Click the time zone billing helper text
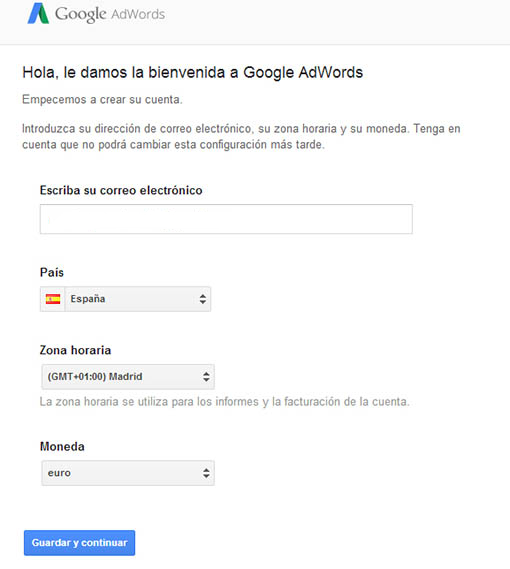The height and width of the screenshot is (569, 510). pyautogui.click(x=224, y=402)
